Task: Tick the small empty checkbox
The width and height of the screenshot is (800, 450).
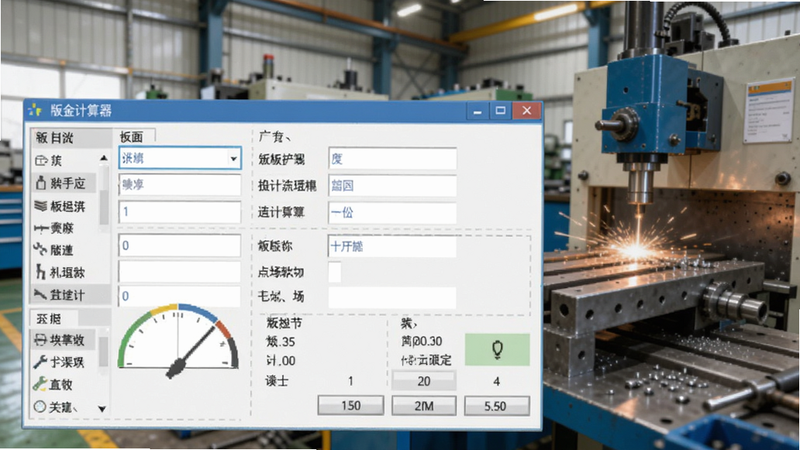Action: pos(335,272)
